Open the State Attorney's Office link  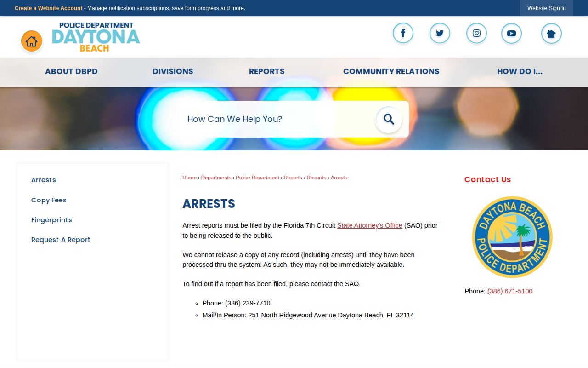(x=370, y=225)
